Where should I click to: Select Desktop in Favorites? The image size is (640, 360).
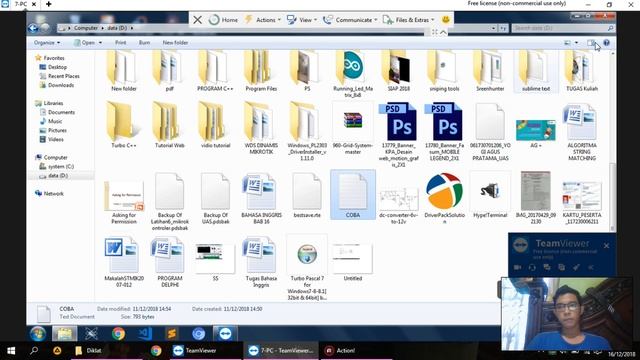coord(53,67)
